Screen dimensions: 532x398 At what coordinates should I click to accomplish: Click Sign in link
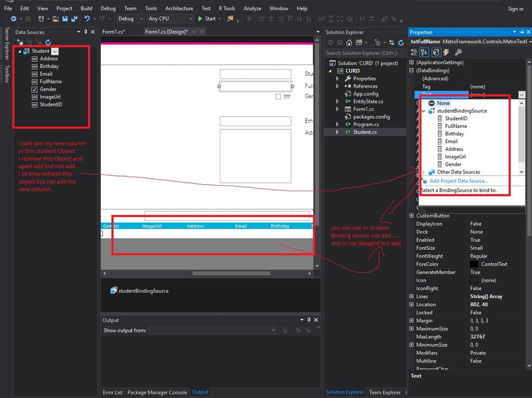click(x=515, y=9)
